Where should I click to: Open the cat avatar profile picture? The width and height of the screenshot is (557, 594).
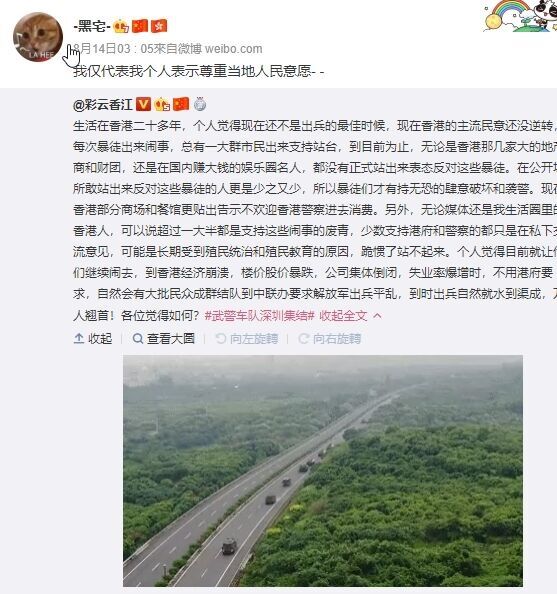pyautogui.click(x=38, y=37)
